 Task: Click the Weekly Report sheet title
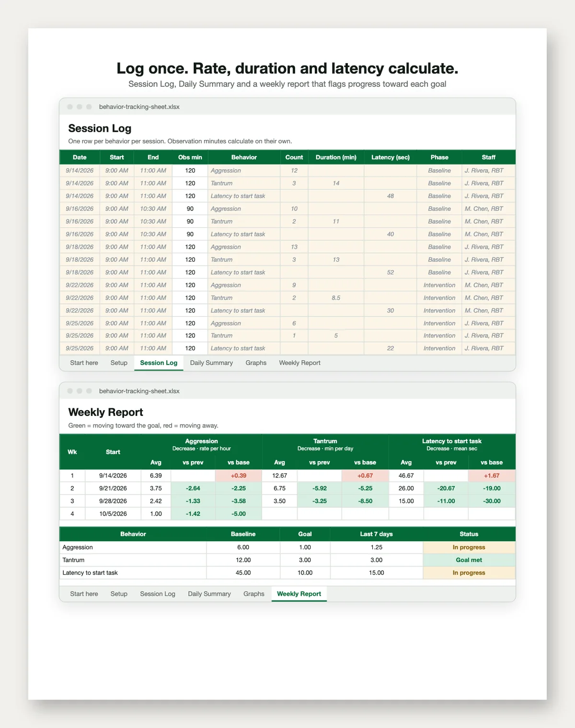click(x=105, y=412)
